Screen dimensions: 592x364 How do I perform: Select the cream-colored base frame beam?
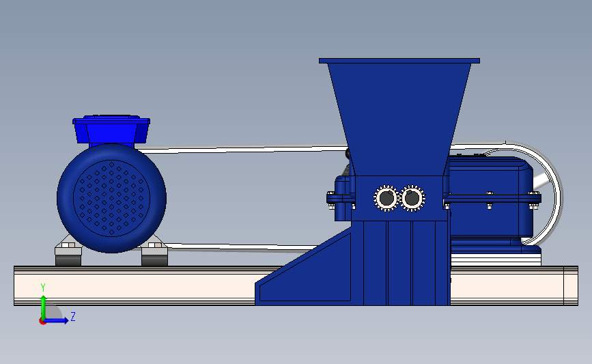136,286
